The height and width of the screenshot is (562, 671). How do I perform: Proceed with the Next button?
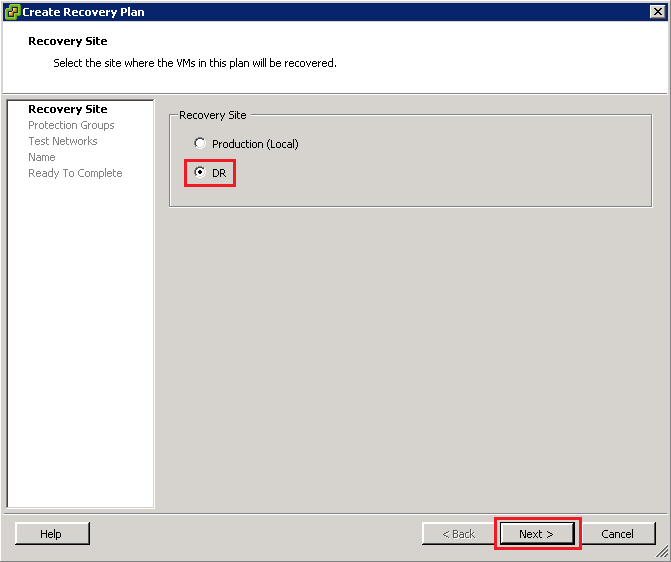coord(537,534)
